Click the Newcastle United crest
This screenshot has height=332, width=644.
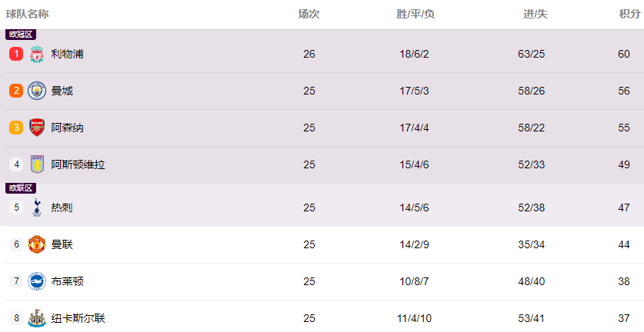point(37,318)
